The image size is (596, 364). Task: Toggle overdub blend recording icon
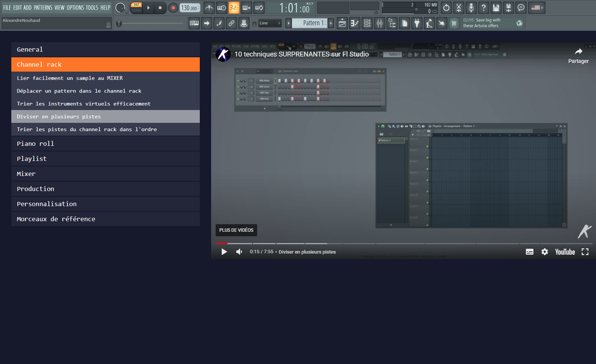[x=246, y=8]
